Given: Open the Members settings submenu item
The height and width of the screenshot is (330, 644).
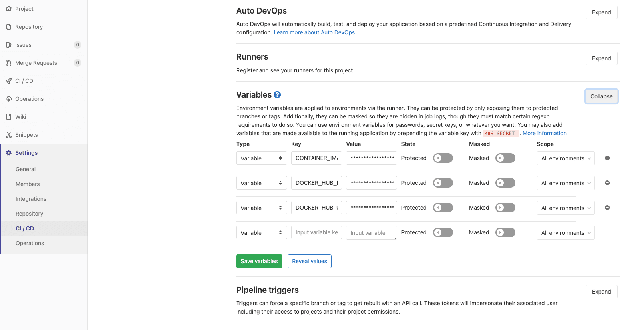Looking at the screenshot, I should click(28, 184).
